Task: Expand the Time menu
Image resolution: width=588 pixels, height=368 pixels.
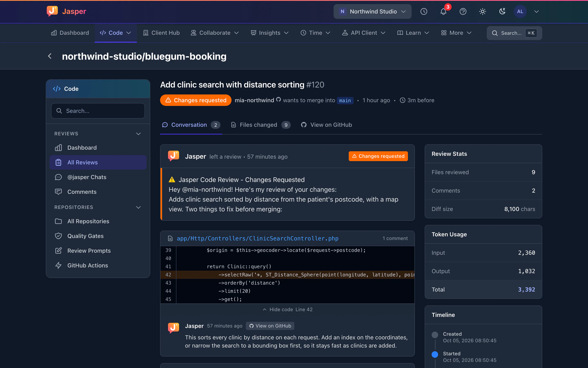Action: tap(315, 33)
